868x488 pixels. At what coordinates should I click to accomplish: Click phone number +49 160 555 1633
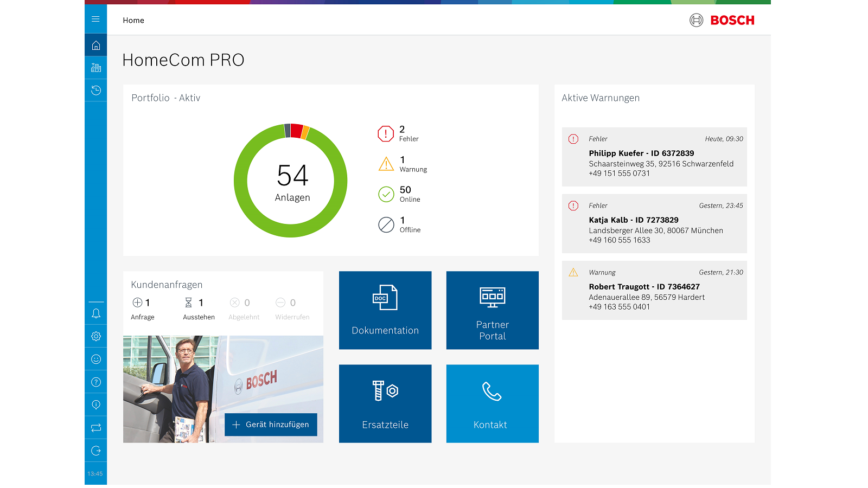[619, 240]
